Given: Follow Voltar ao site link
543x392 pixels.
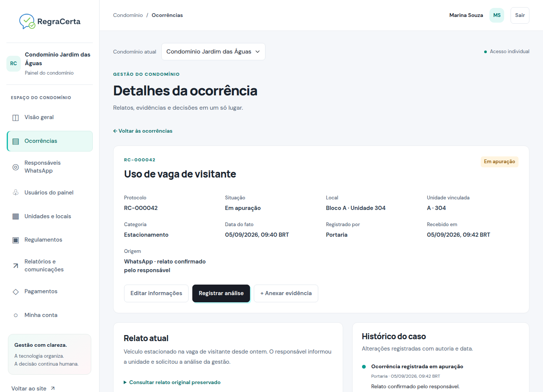Looking at the screenshot, I should pos(33,388).
